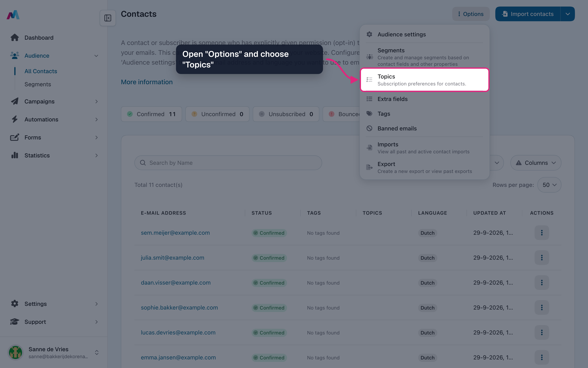Focus the Search by Name field

[228, 163]
